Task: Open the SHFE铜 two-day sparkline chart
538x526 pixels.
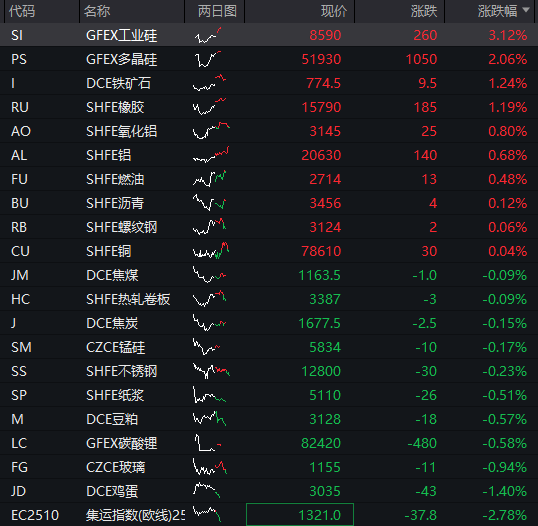Action: click(211, 251)
